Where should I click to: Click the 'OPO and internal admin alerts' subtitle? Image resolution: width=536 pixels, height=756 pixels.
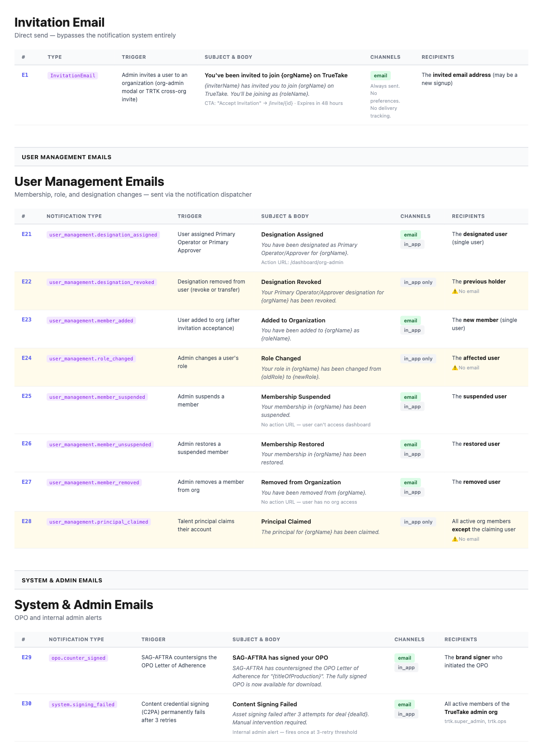[58, 618]
